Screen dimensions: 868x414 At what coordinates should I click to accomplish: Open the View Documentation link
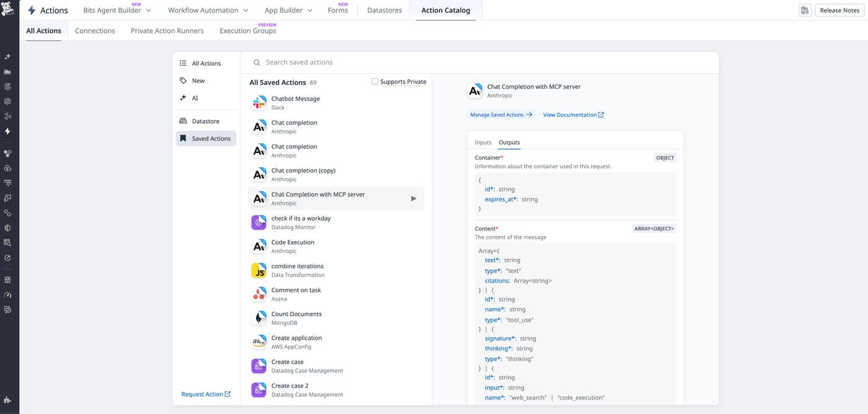click(573, 115)
